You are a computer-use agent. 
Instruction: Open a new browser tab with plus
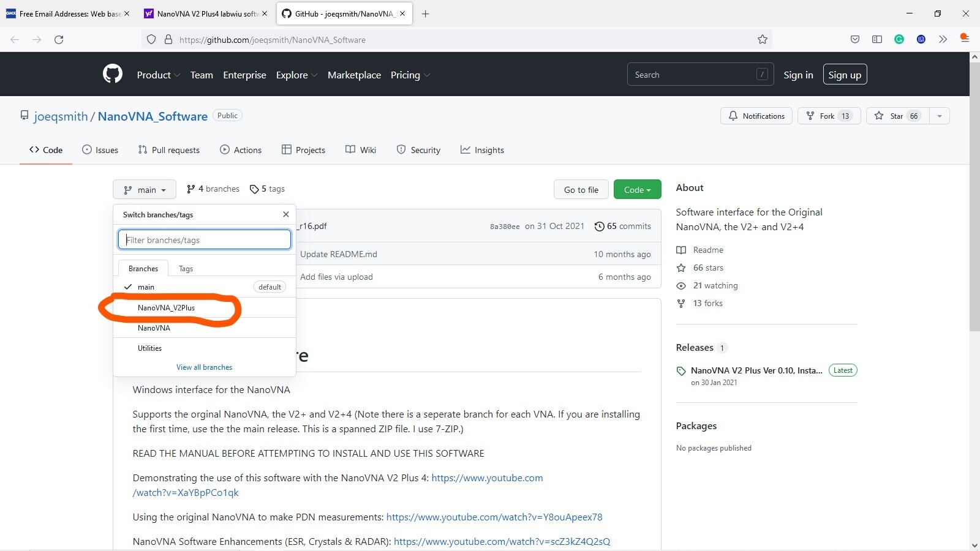pyautogui.click(x=426, y=13)
